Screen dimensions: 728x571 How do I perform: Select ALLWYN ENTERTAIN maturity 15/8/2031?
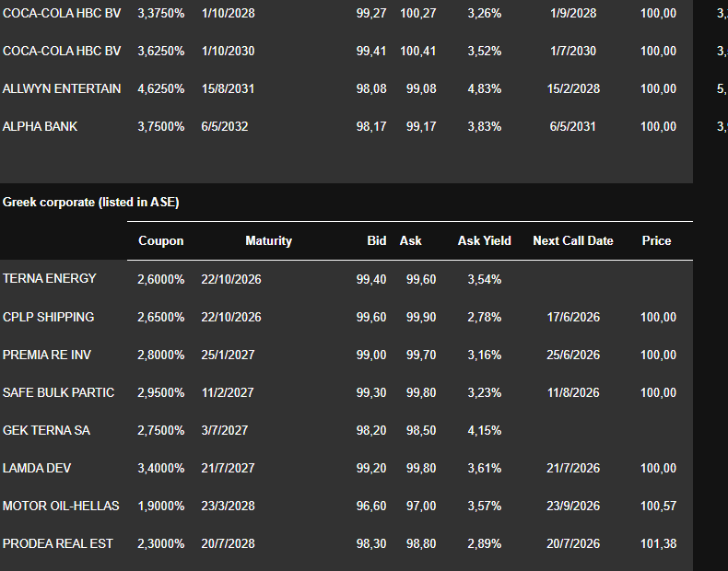[228, 88]
